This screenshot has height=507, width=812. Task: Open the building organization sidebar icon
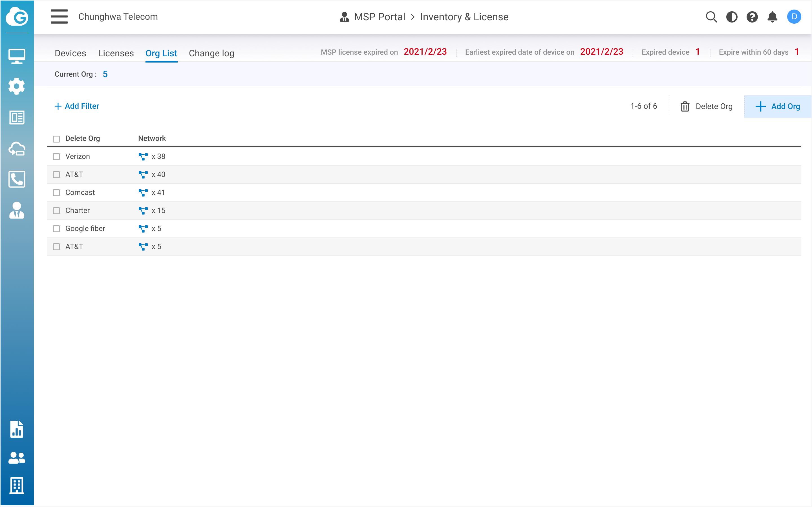[17, 485]
